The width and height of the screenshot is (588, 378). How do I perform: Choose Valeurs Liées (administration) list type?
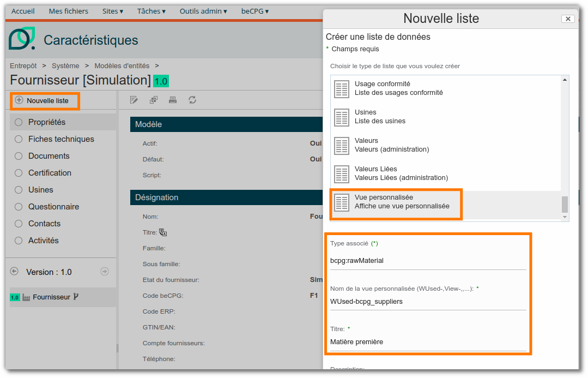[x=446, y=173]
